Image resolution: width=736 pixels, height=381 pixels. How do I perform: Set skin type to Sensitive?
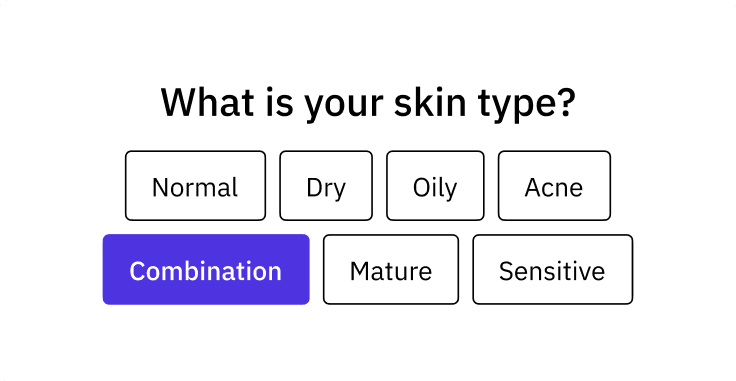[x=552, y=269]
